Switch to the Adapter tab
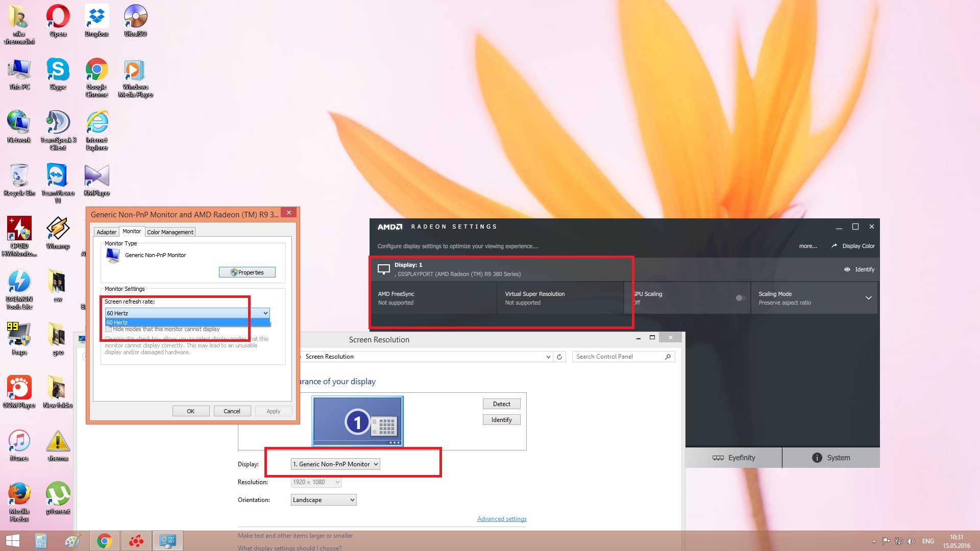Viewport: 980px width, 551px height. (106, 232)
